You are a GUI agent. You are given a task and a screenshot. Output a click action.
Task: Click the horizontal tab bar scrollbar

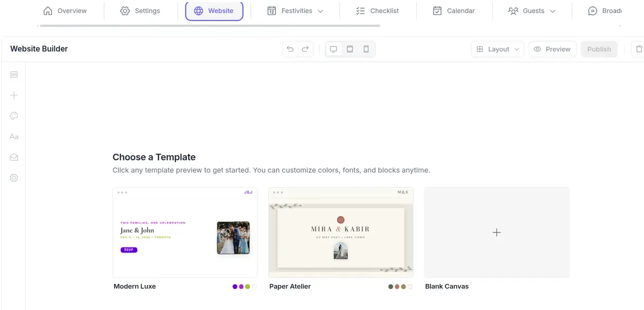[210, 26]
